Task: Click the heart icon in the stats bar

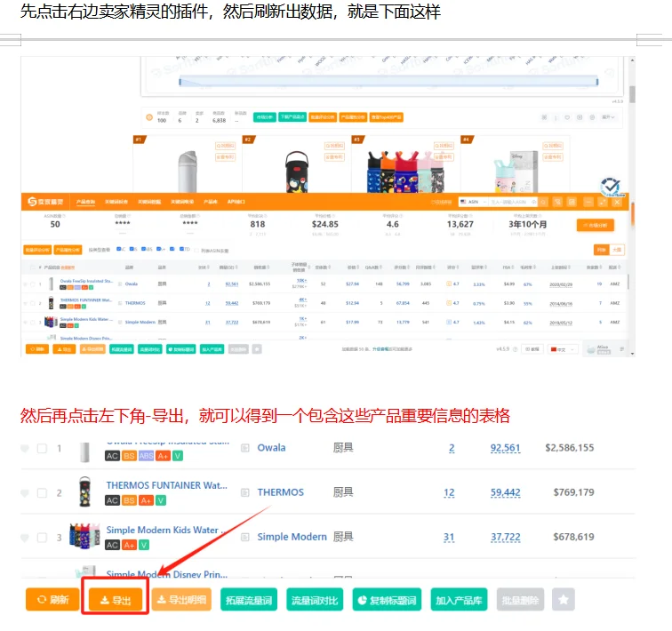Action: (x=567, y=117)
